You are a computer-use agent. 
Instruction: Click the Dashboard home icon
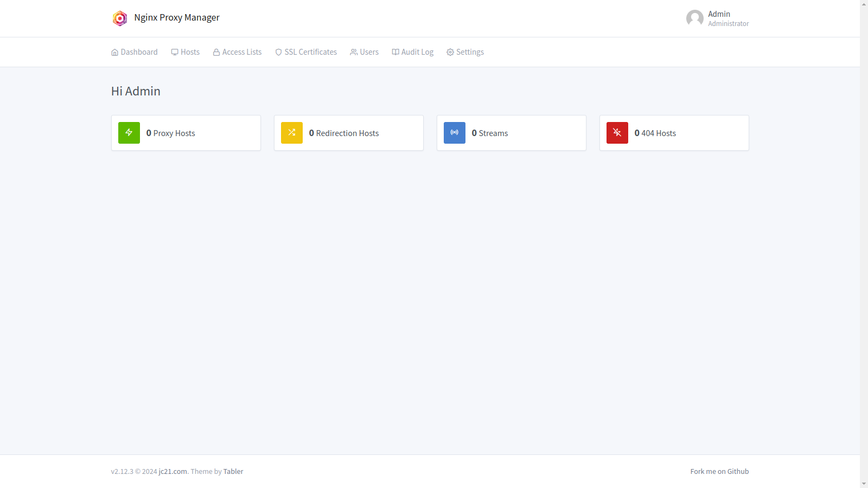coord(115,53)
